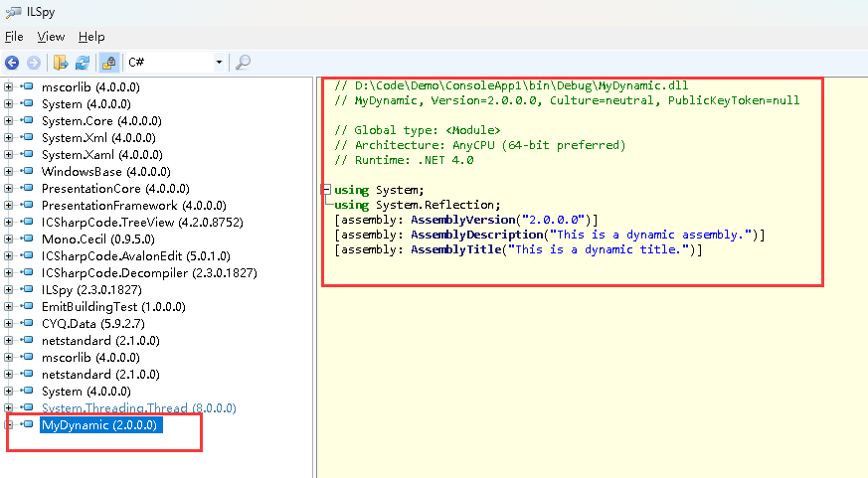Click the "using System;" line

click(x=379, y=190)
